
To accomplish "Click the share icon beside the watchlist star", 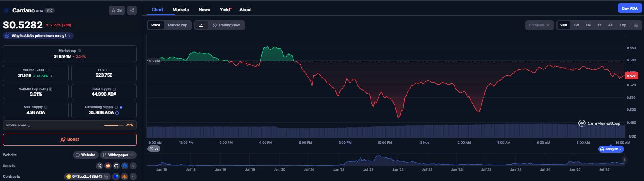I will 132,10.
